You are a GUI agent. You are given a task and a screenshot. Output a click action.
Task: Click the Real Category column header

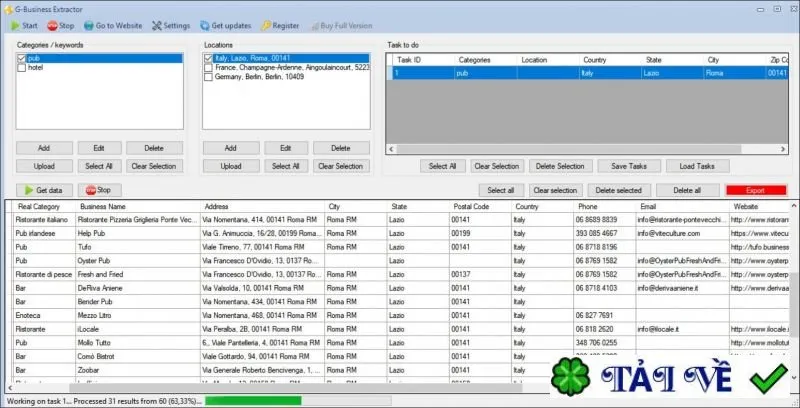click(44, 207)
